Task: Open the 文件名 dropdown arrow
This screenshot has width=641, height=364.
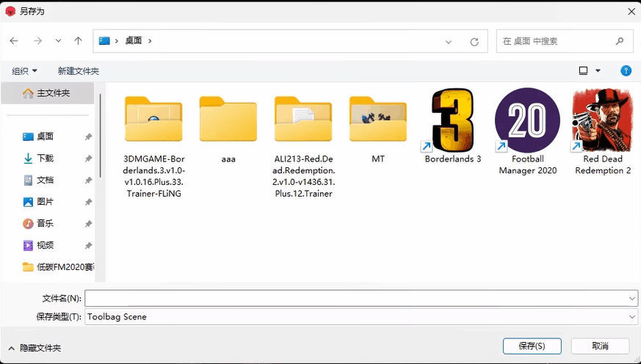Action: (x=632, y=299)
